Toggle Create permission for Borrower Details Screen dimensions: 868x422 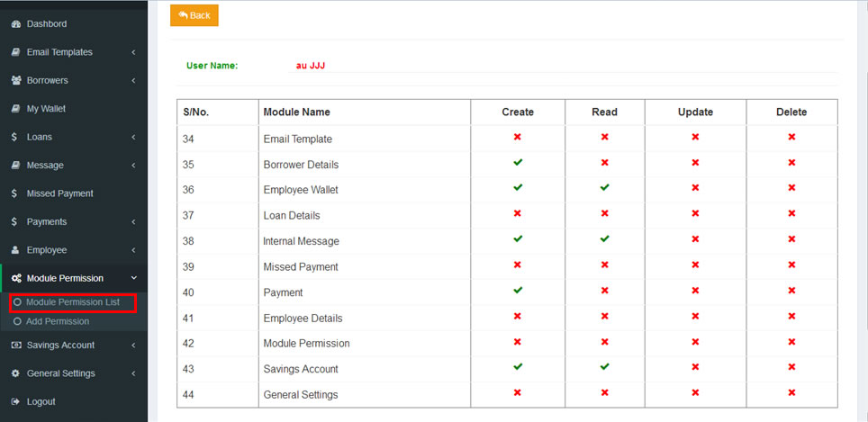[518, 163]
